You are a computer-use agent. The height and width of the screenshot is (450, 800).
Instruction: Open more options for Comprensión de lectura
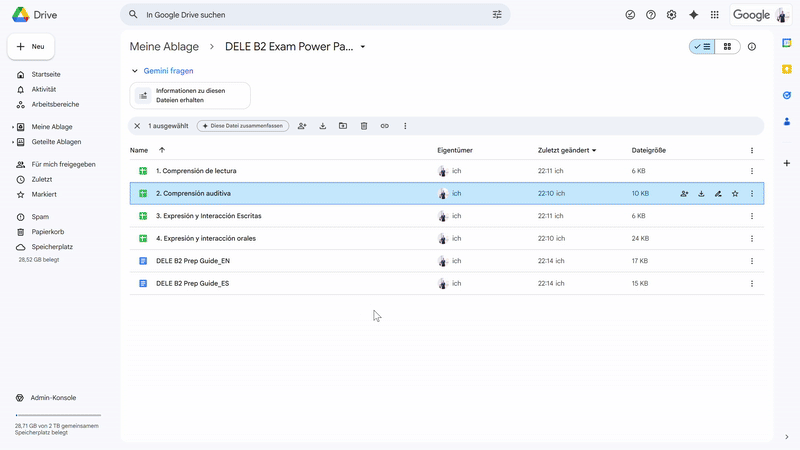pos(752,171)
